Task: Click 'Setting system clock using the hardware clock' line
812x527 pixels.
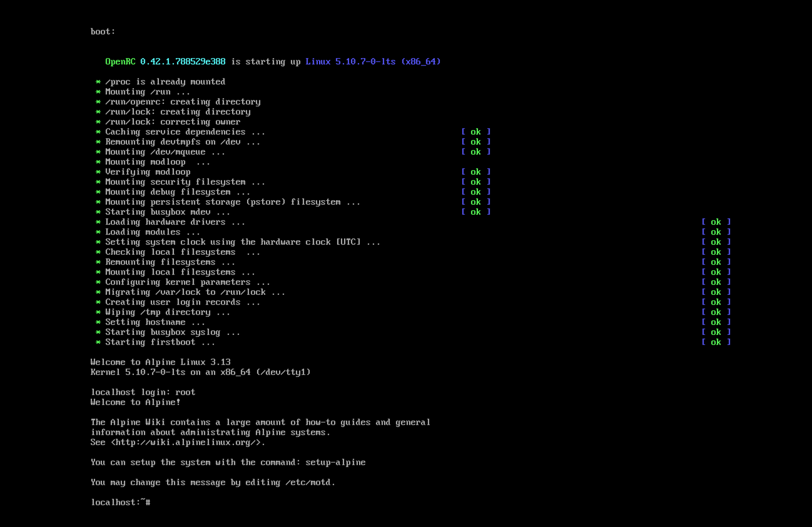Action: 242,242
